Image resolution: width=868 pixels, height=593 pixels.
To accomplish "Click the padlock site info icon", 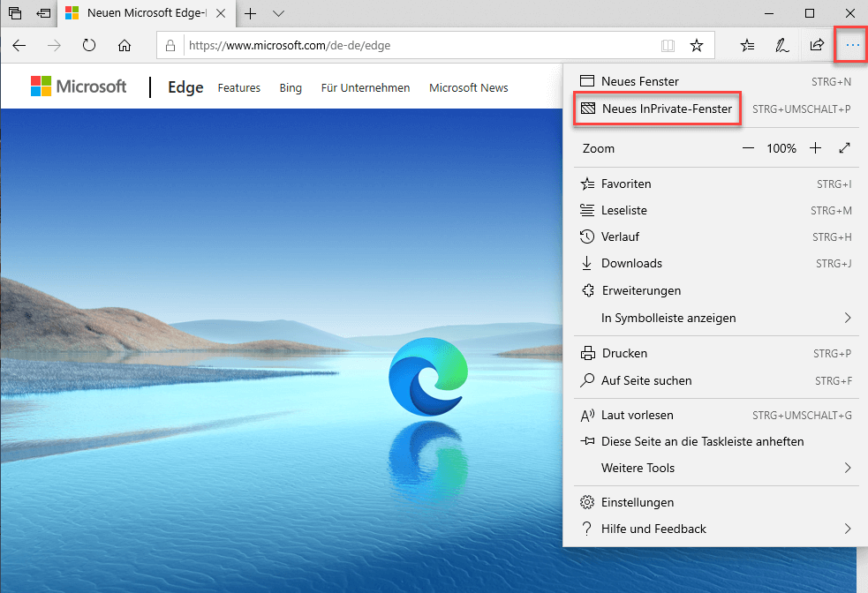I will click(x=170, y=45).
